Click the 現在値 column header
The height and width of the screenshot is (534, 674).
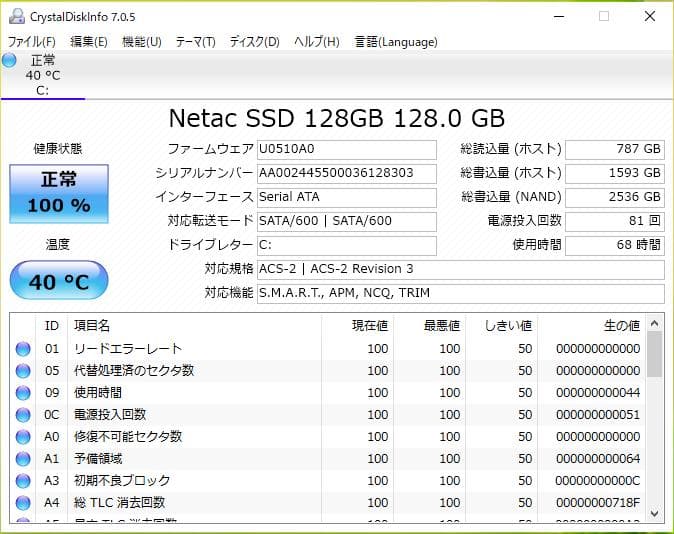(357, 326)
